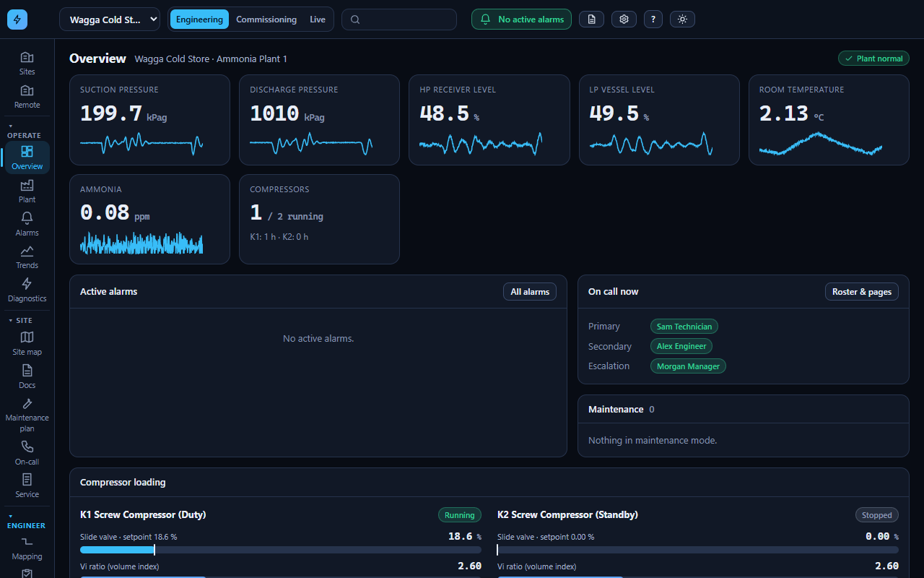This screenshot has width=924, height=578.
Task: Click the K2 slide valve bar
Action: (x=698, y=550)
